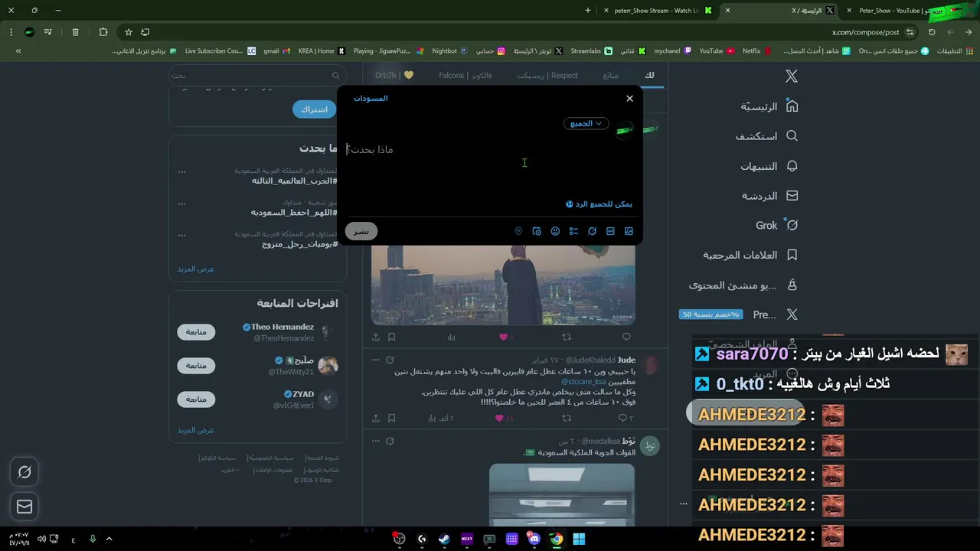The height and width of the screenshot is (551, 980).
Task: Switch to the Falcons فالكونز tab
Action: point(465,75)
